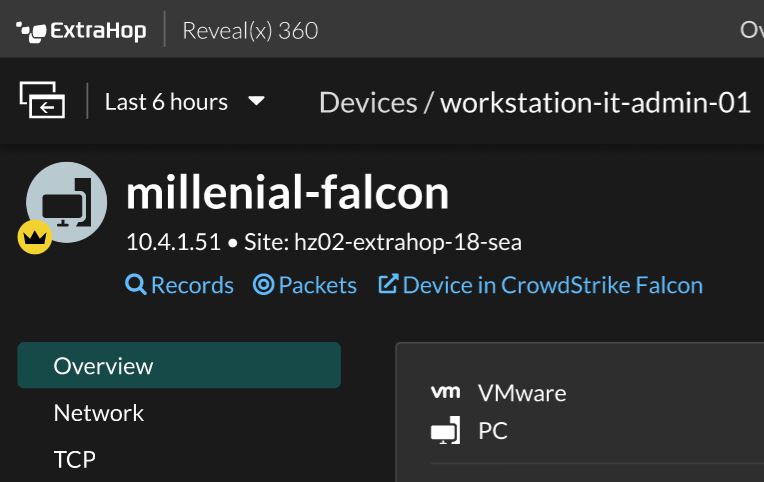Screen dimensions: 764x482
Task: Click the PC device type icon
Action: click(x=445, y=430)
